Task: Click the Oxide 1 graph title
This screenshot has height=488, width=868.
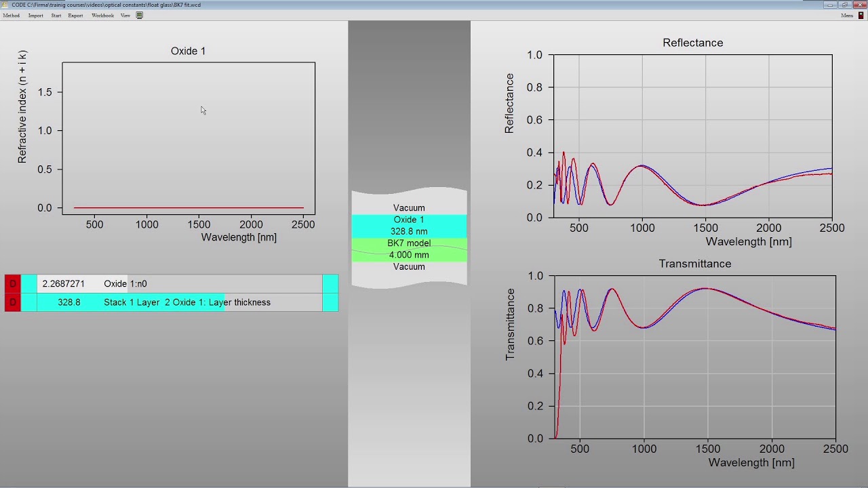Action: pyautogui.click(x=188, y=51)
